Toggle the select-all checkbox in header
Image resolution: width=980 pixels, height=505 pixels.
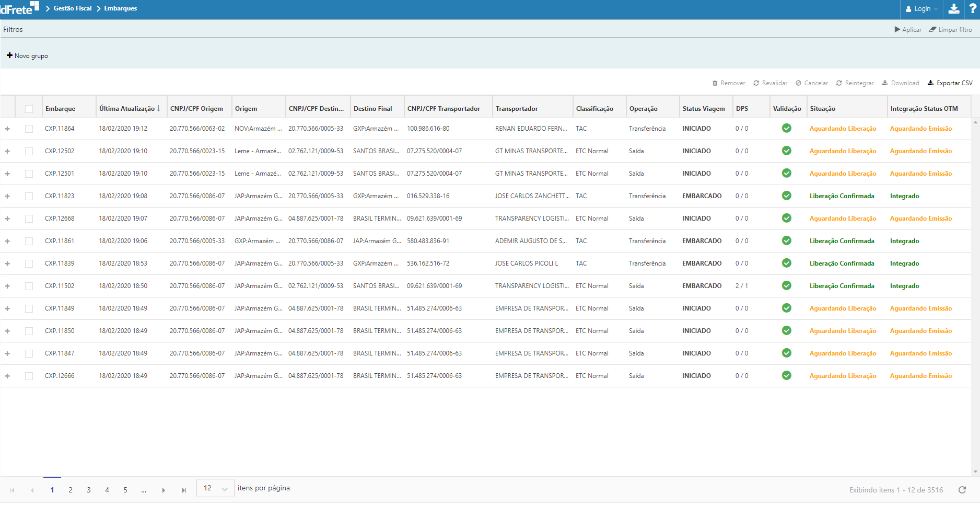click(x=29, y=109)
